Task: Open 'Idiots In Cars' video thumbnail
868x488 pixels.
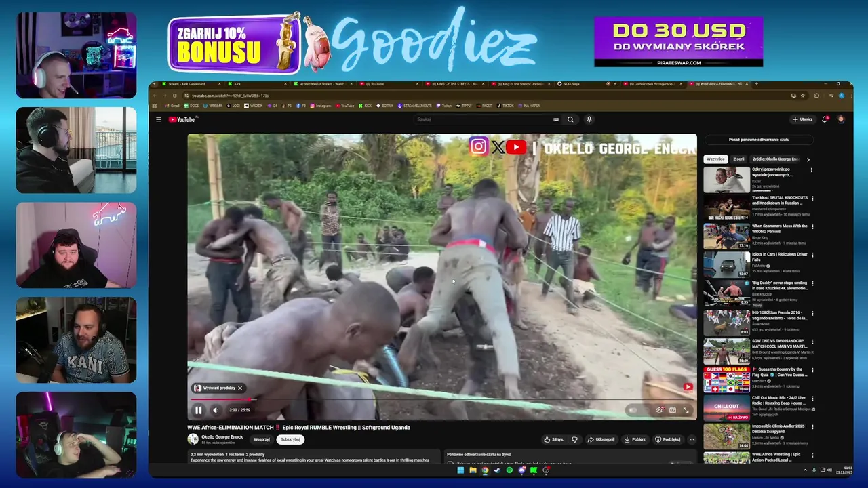Action: 726,265
